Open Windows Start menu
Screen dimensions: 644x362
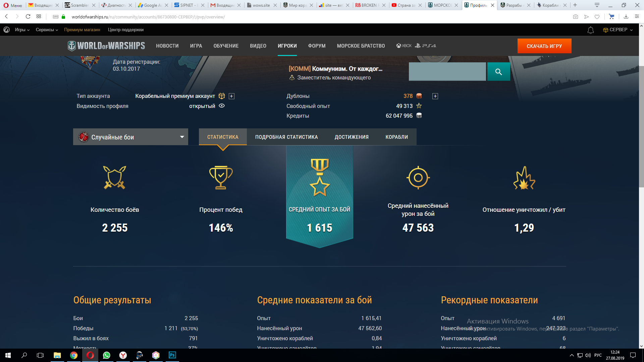pyautogui.click(x=8, y=355)
